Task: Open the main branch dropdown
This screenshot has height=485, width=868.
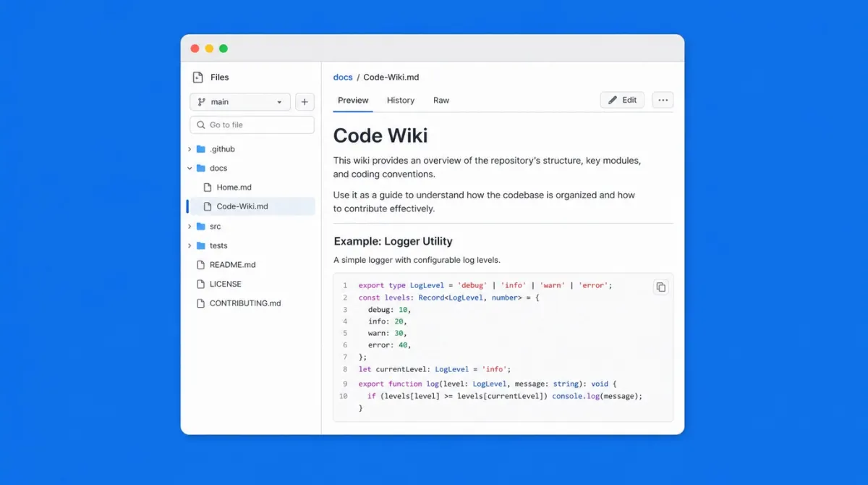Action: pyautogui.click(x=240, y=102)
